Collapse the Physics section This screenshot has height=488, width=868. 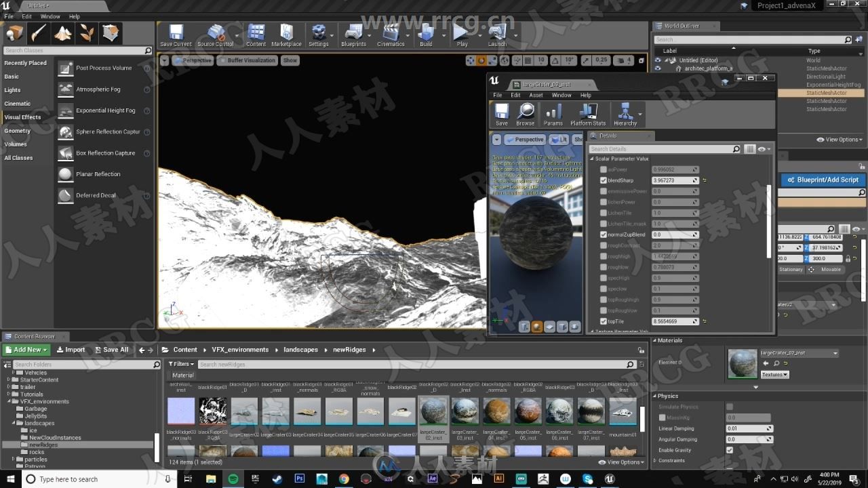(x=655, y=396)
